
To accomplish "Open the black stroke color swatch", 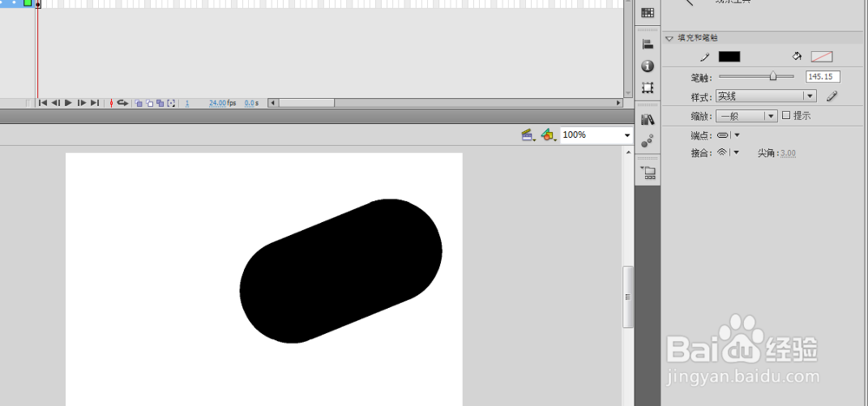I will pos(729,56).
